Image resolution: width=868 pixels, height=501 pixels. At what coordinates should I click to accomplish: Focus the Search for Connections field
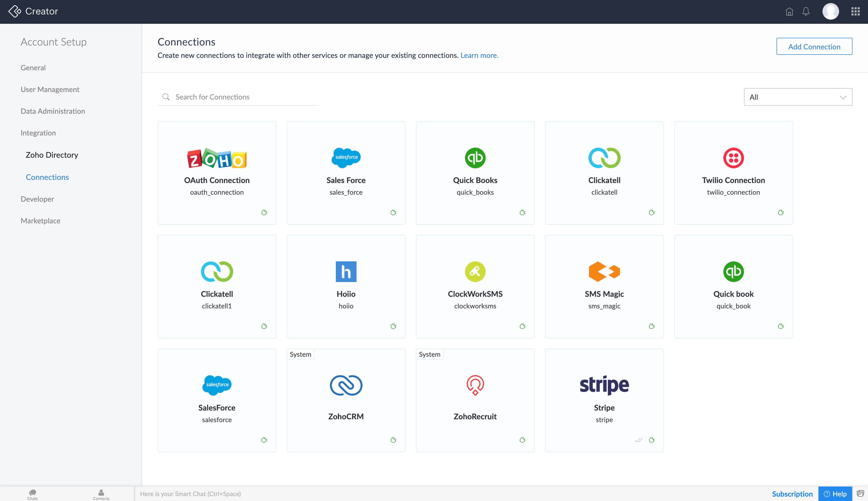coord(238,97)
